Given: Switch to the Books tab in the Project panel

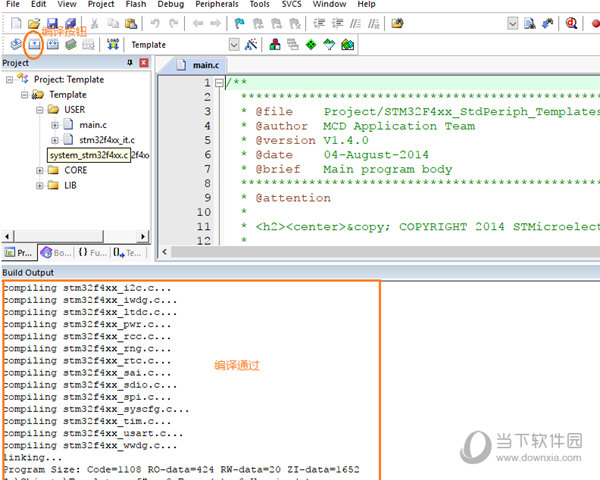Looking at the screenshot, I should 56,253.
